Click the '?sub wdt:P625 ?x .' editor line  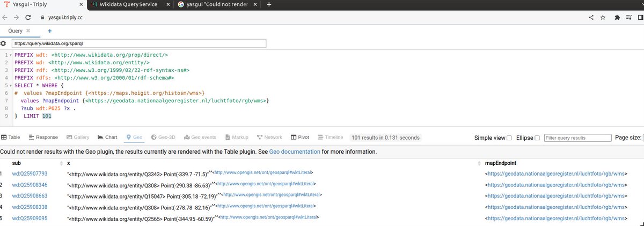(48, 108)
